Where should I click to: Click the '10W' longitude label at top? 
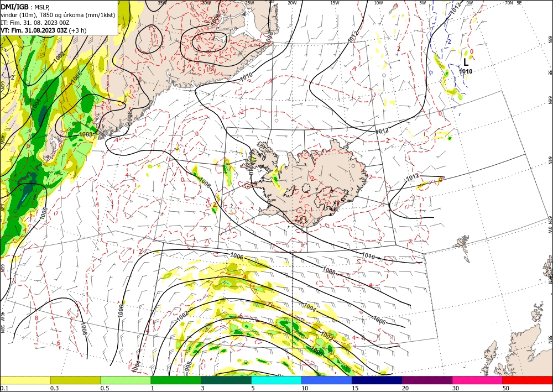(378, 3)
